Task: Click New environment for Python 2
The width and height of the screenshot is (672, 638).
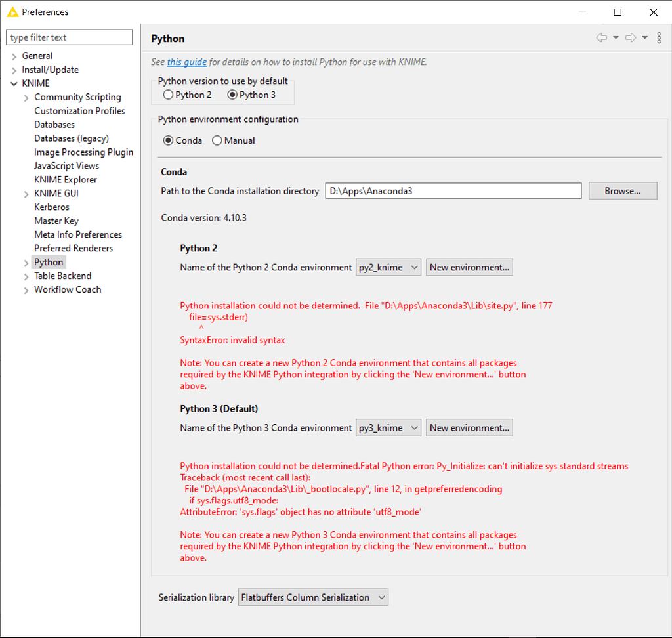Action: click(x=469, y=267)
